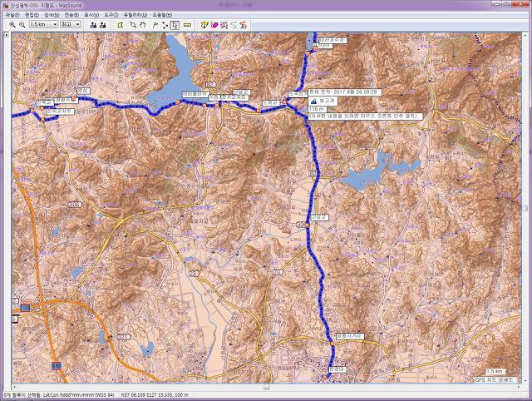Select the Map selection tool
The image size is (532, 401).
tap(120, 25)
